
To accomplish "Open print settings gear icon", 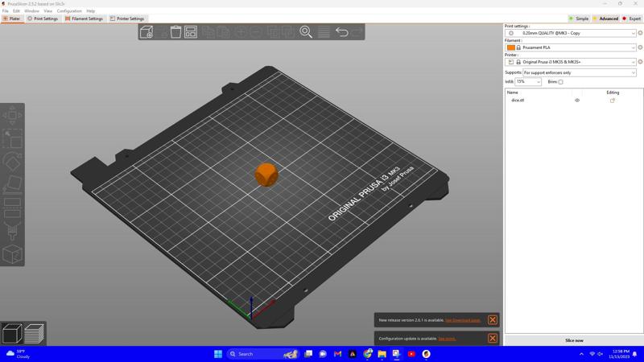I will [x=640, y=33].
